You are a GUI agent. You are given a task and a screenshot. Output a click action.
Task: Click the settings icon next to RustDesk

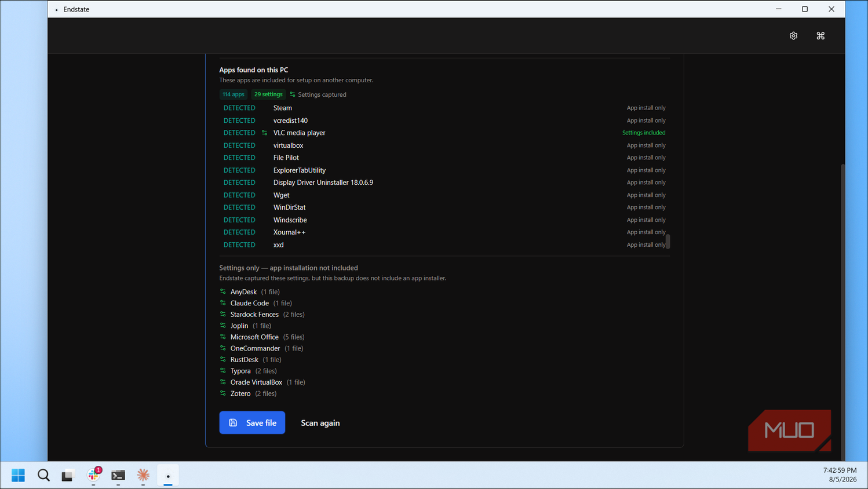pyautogui.click(x=223, y=359)
